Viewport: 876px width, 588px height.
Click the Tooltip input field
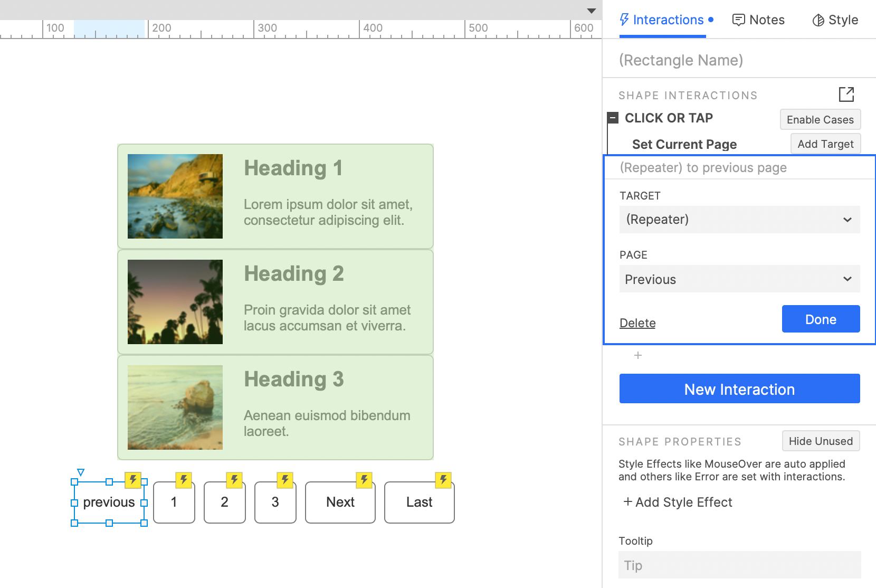point(739,565)
